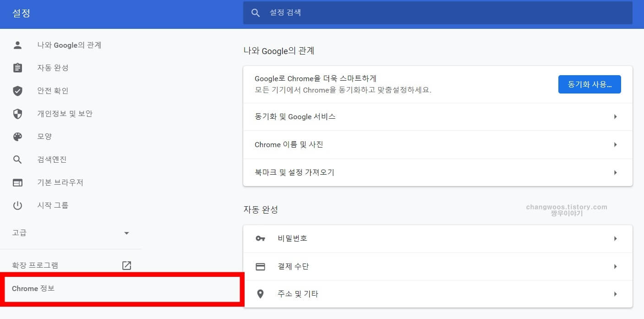The width and height of the screenshot is (644, 319).
Task: Click the shield icon for 개인정보 및 보안
Action: [x=17, y=114]
